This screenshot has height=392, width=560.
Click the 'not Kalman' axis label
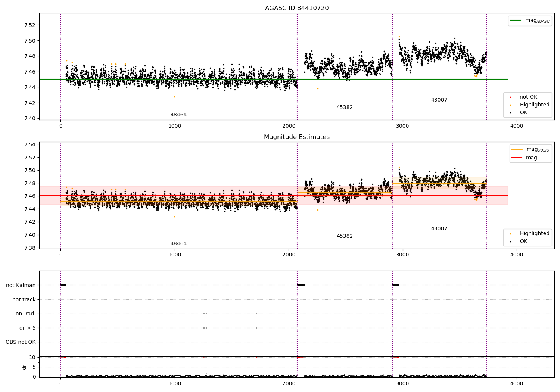click(x=21, y=286)
